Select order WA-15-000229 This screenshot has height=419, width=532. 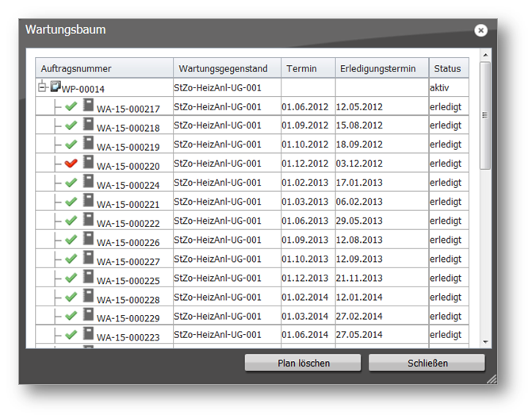pyautogui.click(x=252, y=315)
